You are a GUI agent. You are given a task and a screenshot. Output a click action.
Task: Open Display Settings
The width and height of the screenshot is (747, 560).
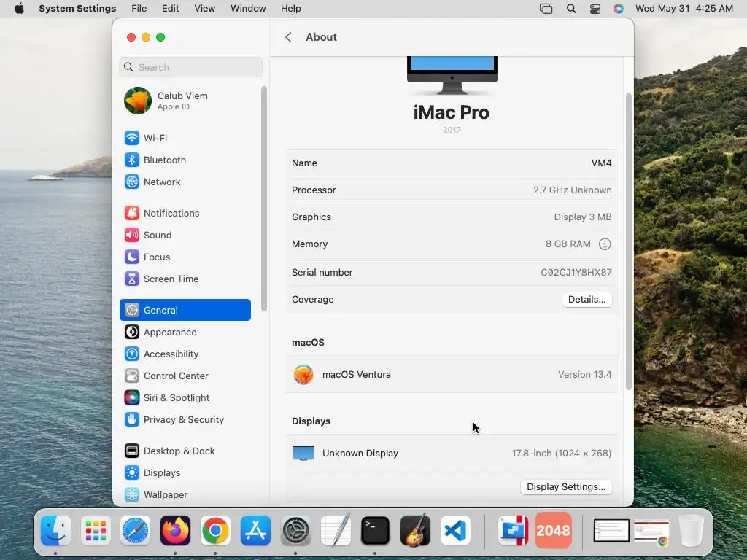tap(566, 487)
